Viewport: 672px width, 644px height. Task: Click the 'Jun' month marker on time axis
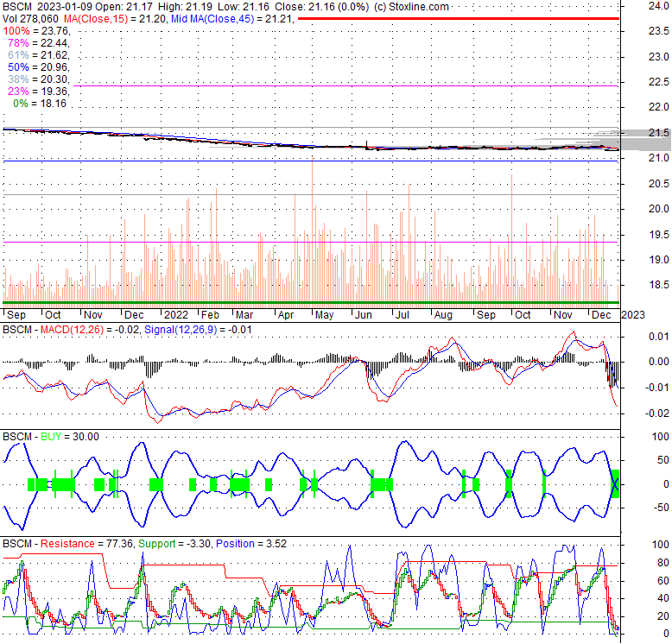click(x=363, y=315)
